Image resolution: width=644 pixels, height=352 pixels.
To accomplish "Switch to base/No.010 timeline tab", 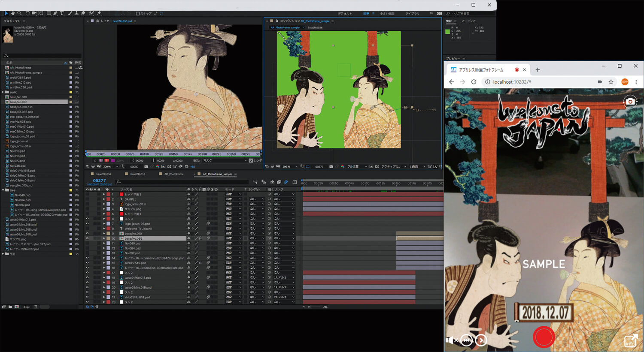I will click(x=137, y=174).
